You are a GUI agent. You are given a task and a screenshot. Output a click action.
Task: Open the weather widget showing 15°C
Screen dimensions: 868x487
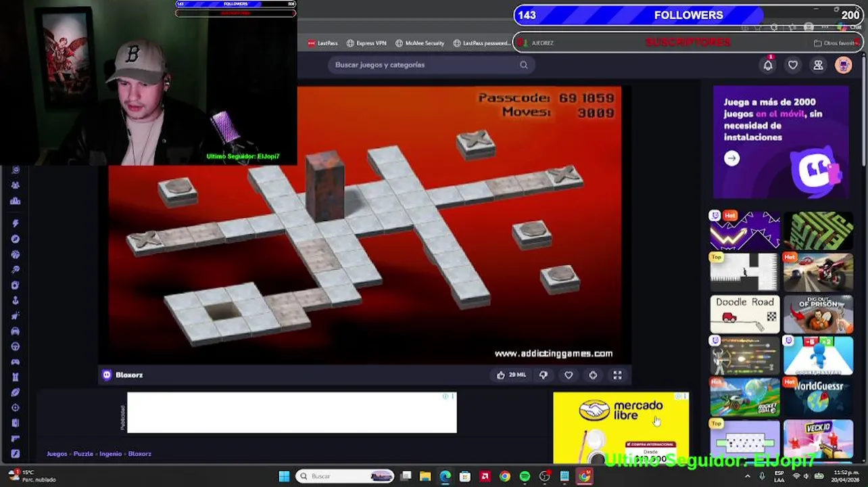click(30, 476)
